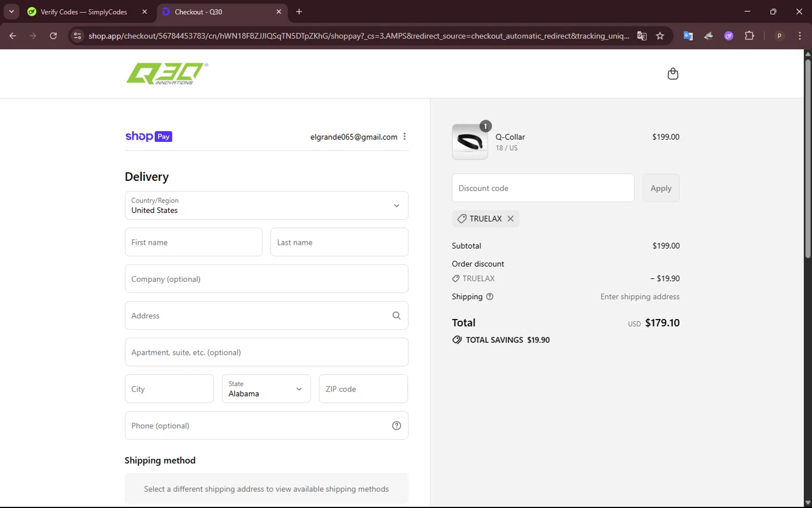Image resolution: width=812 pixels, height=508 pixels.
Task: Click the phone field help question icon
Action: (396, 426)
